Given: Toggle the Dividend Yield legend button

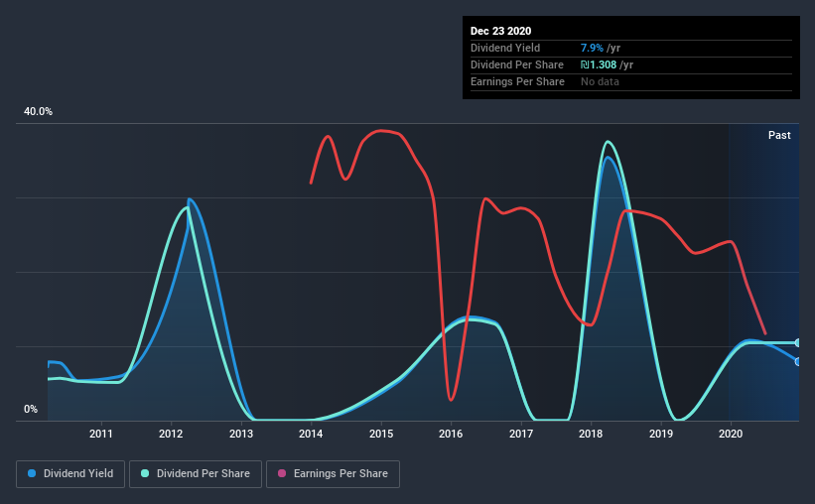Looking at the screenshot, I should click(x=70, y=474).
